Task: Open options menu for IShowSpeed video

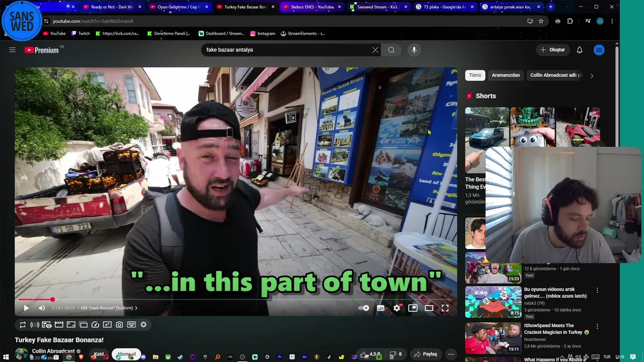Action: [x=597, y=326]
